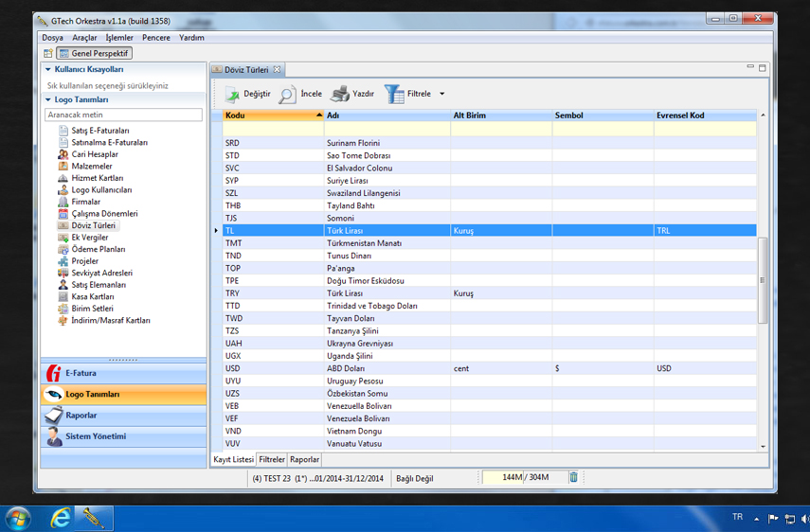Open the E-Fatura module section
The width and height of the screenshot is (810, 532).
123,373
